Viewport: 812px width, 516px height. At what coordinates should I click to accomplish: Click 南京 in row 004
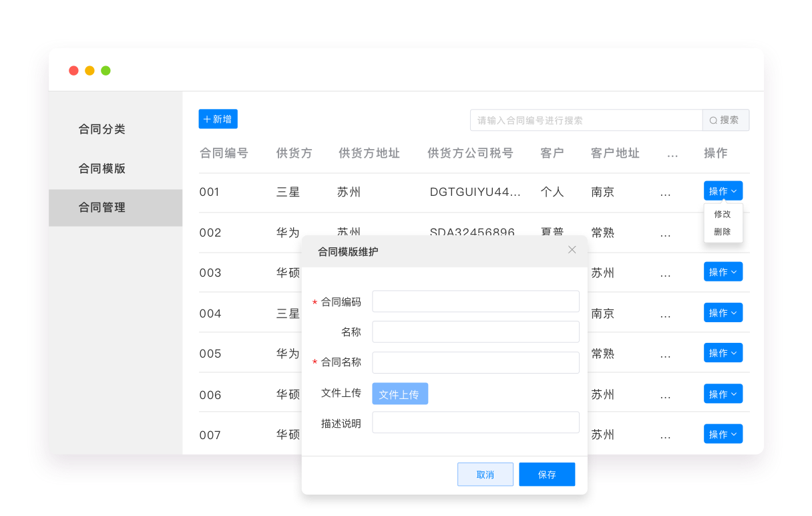[602, 313]
